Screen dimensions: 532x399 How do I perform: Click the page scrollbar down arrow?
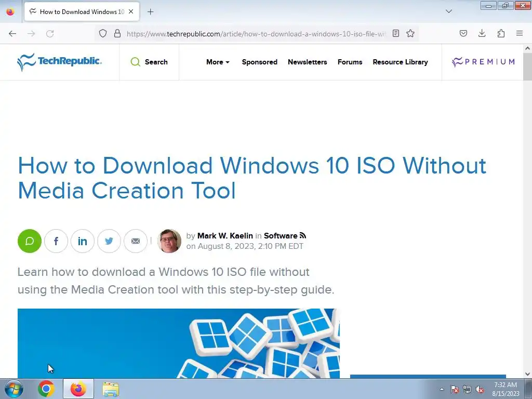(x=527, y=374)
